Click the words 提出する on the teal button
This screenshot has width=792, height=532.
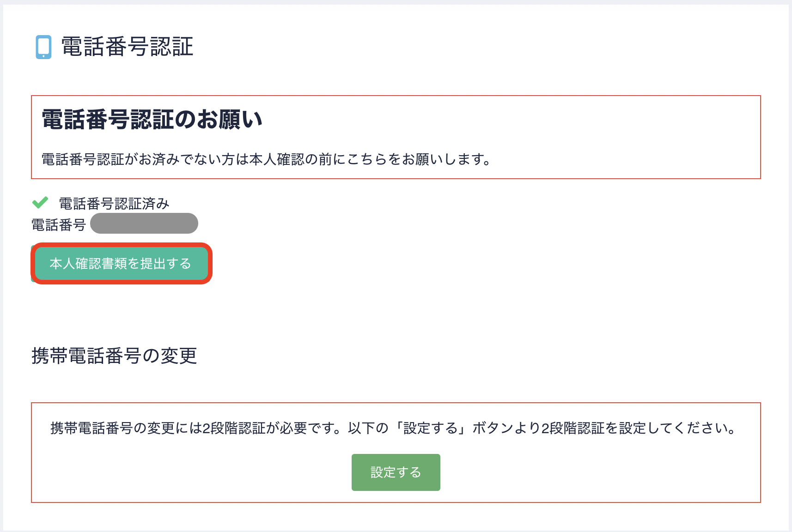click(x=165, y=263)
